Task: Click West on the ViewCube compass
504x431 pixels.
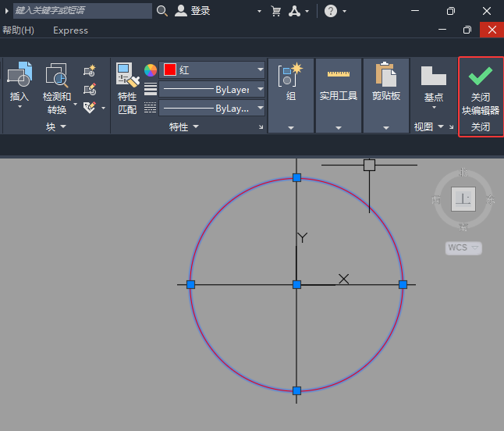Action: point(436,199)
